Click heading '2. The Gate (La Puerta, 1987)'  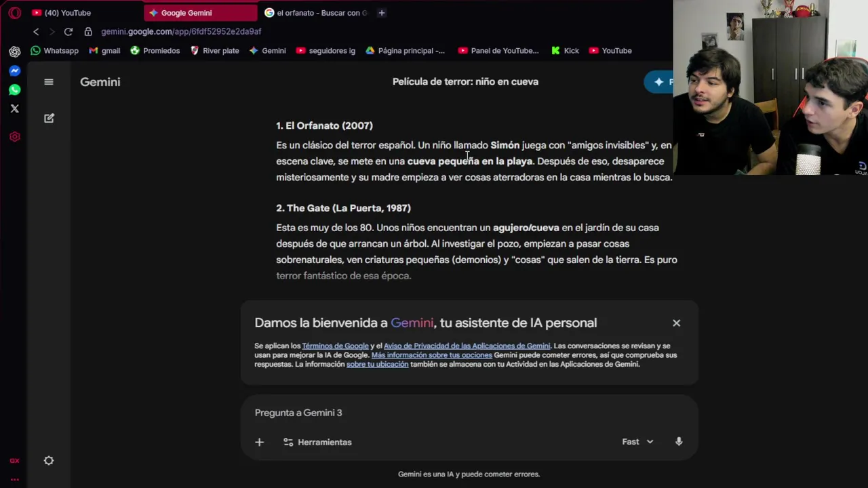tap(343, 208)
